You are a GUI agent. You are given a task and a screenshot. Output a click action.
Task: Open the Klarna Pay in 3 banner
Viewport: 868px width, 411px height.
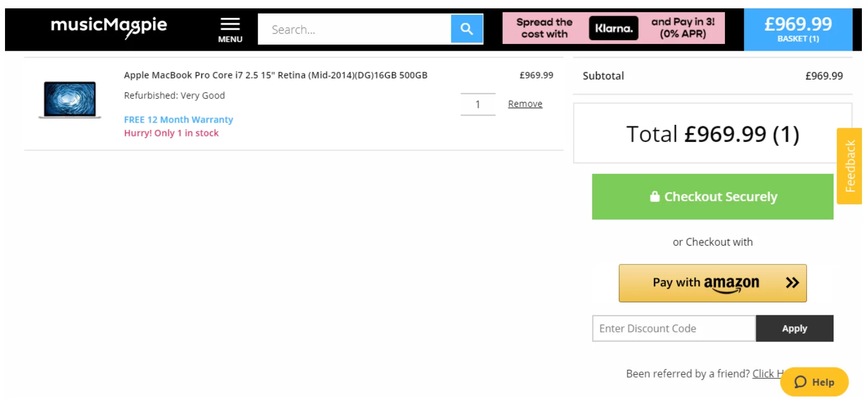click(x=614, y=28)
